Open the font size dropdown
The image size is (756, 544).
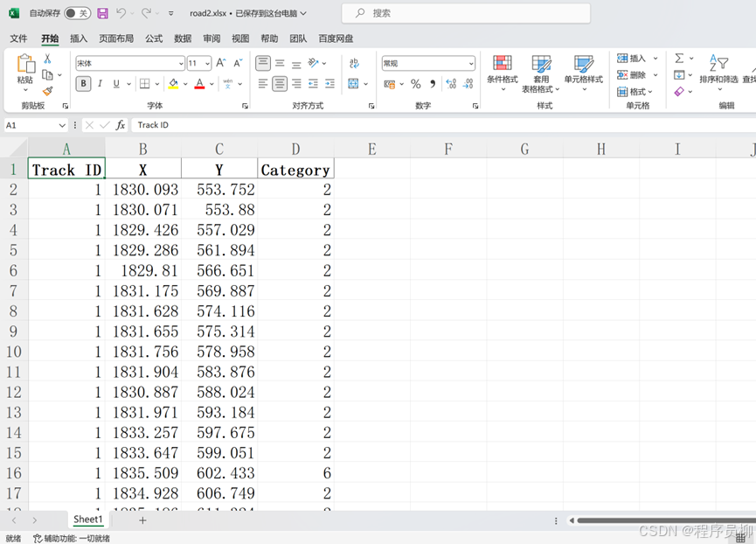[207, 63]
